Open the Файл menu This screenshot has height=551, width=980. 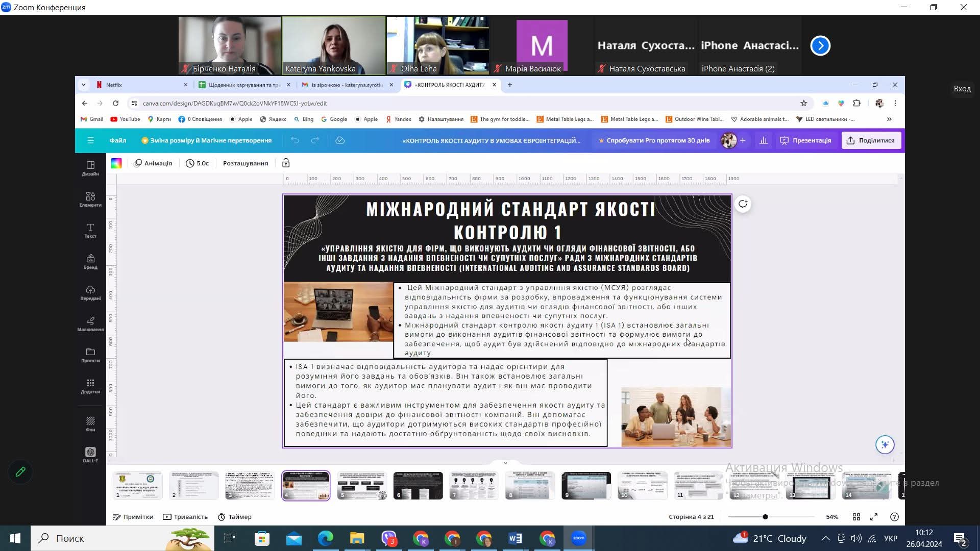coord(118,140)
